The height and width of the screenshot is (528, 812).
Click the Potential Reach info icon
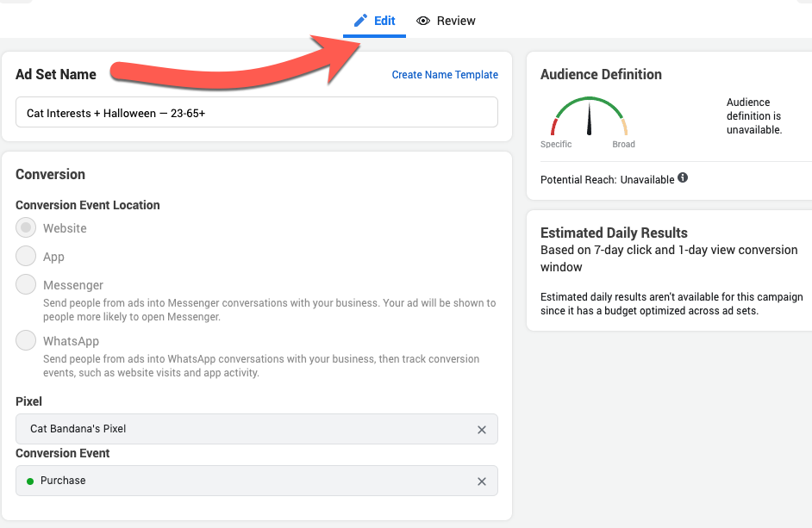click(683, 178)
